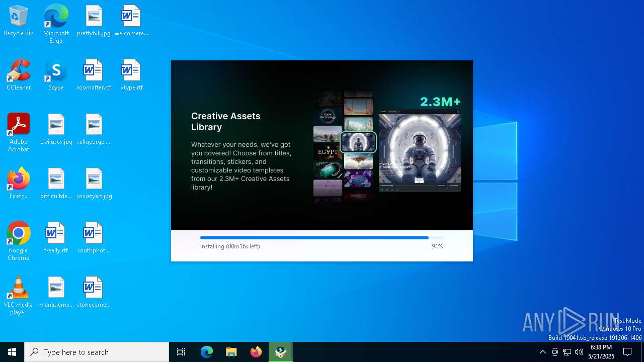Open the notification center

click(x=627, y=352)
